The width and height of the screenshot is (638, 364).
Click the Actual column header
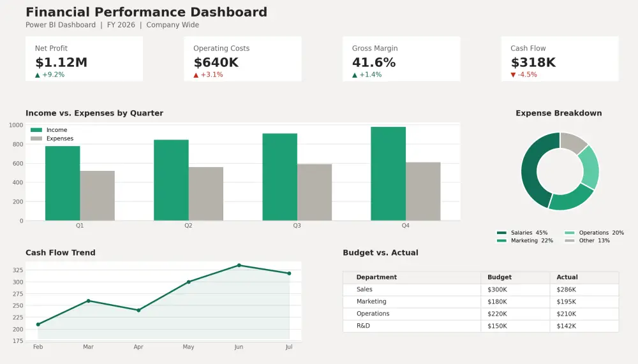pyautogui.click(x=584, y=277)
